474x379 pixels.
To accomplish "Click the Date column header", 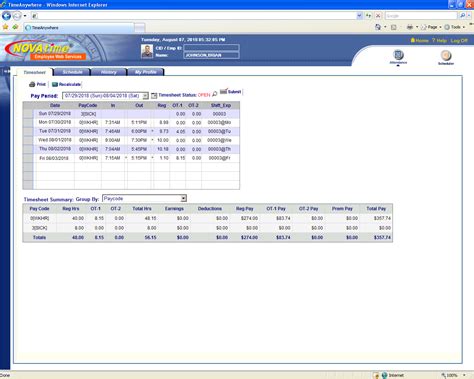I will (55, 105).
